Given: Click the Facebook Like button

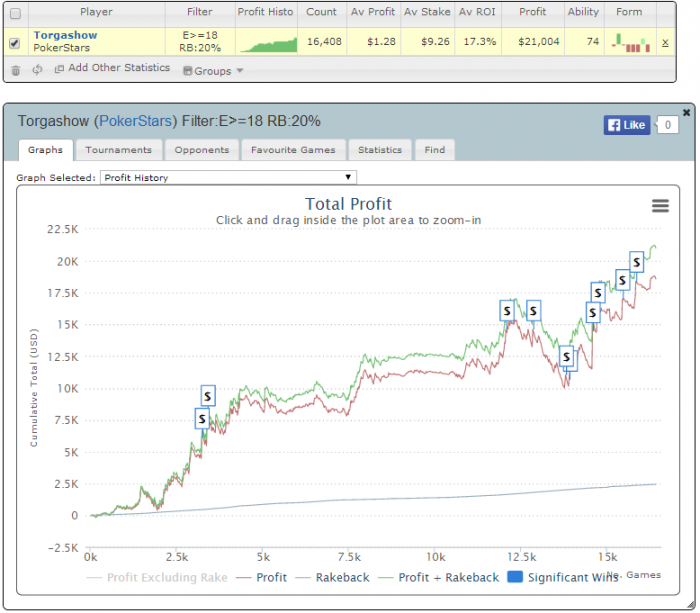Looking at the screenshot, I should click(627, 125).
